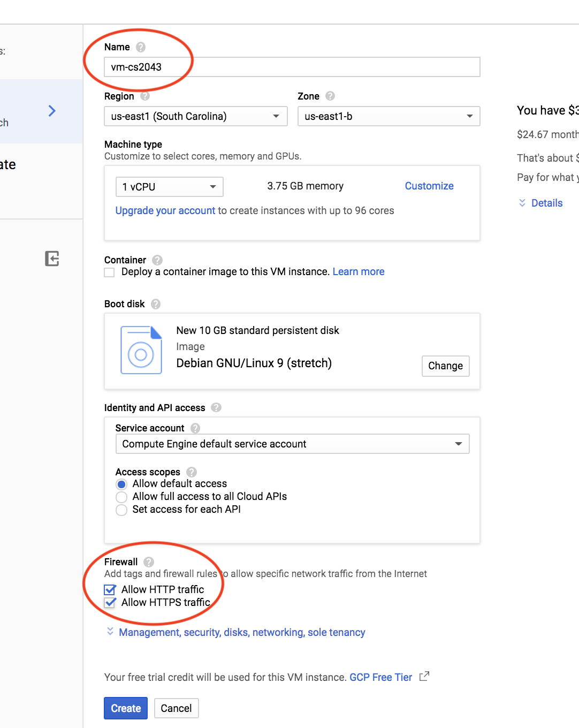579x728 pixels.
Task: Click the boot disk image icon
Action: [x=141, y=350]
